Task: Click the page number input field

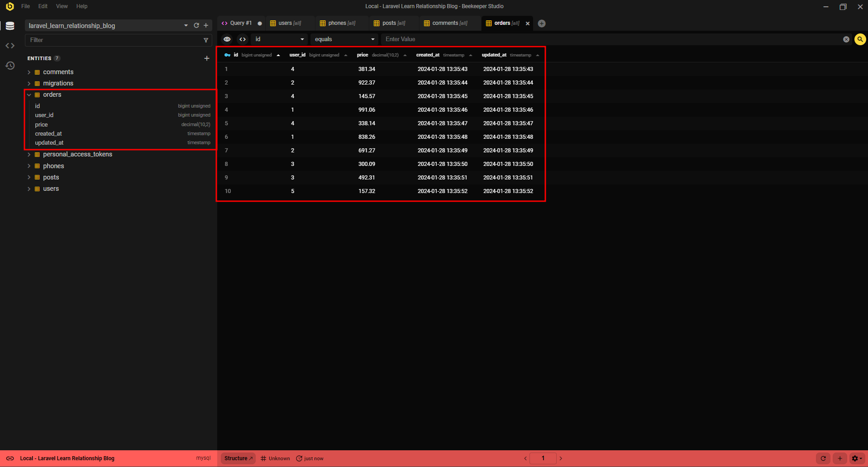Action: 543,458
